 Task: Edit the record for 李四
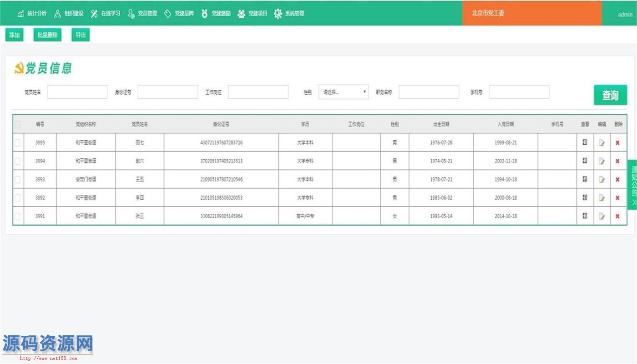[602, 198]
